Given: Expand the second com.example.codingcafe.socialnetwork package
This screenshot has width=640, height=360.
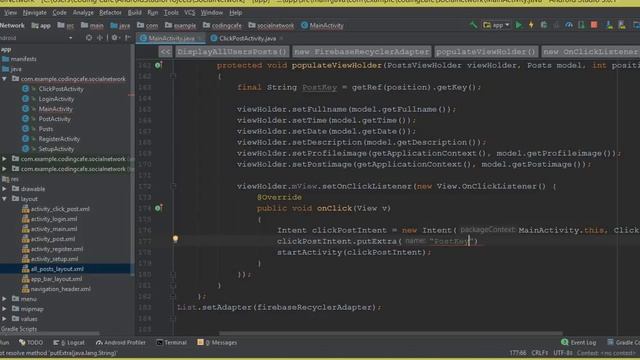Looking at the screenshot, I should [4, 159].
